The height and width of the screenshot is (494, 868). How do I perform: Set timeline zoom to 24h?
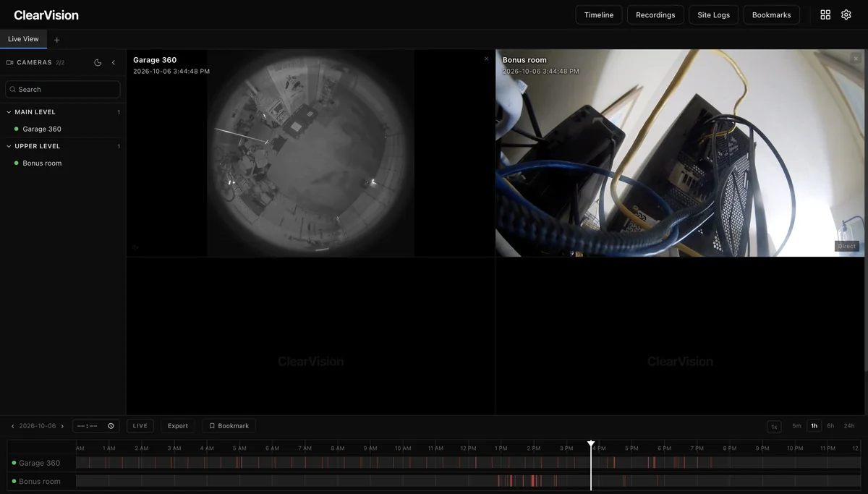click(x=849, y=426)
